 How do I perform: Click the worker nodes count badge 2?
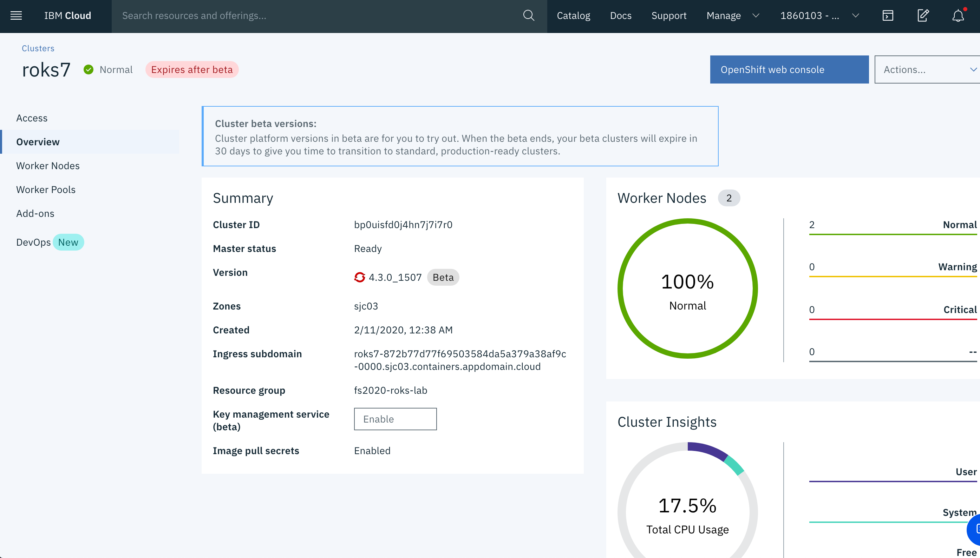729,198
